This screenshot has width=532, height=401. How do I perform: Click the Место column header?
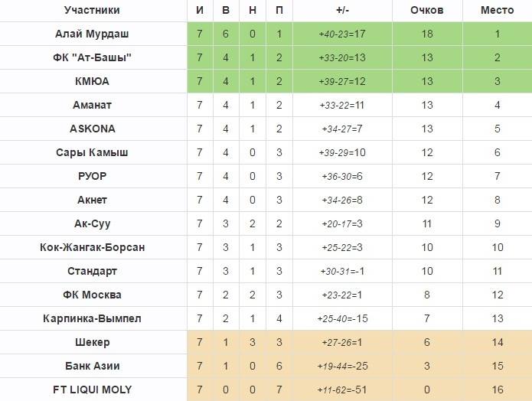(x=497, y=10)
